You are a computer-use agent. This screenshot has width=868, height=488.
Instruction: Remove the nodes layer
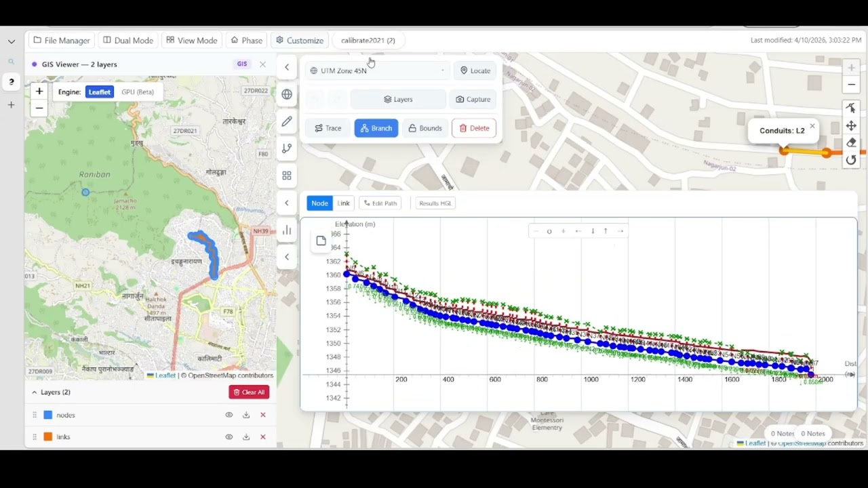click(263, 415)
